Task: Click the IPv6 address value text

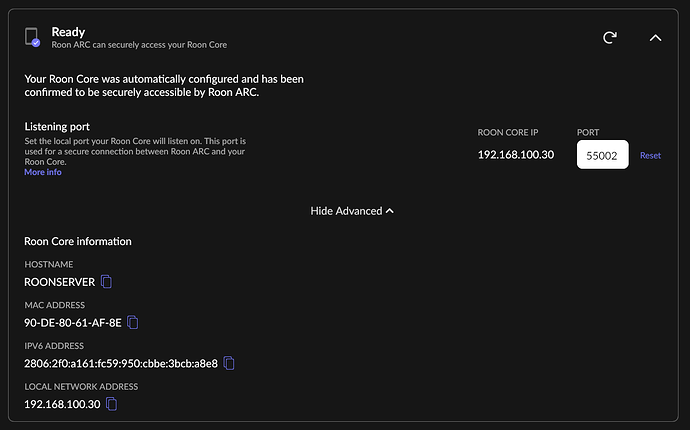Action: [x=121, y=364]
